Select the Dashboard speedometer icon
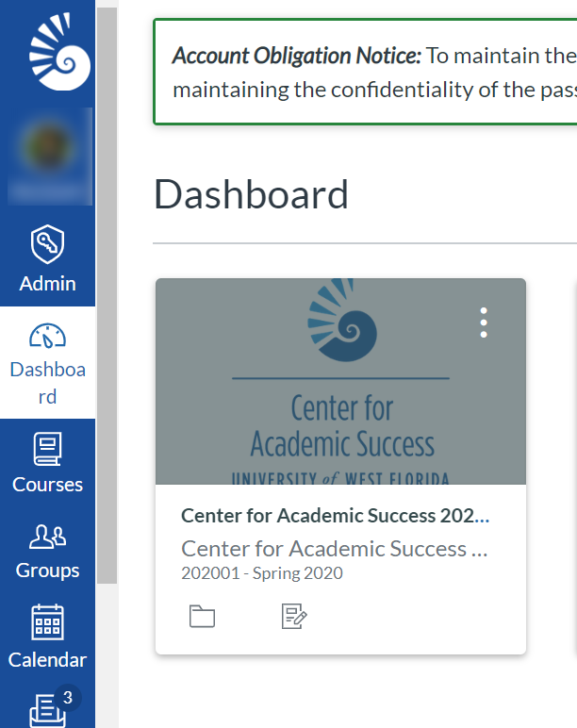The width and height of the screenshot is (577, 728). (47, 336)
